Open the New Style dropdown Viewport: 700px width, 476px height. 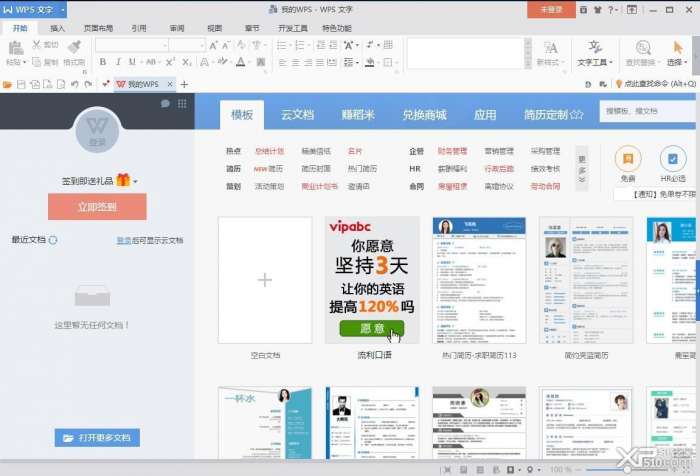(x=550, y=53)
